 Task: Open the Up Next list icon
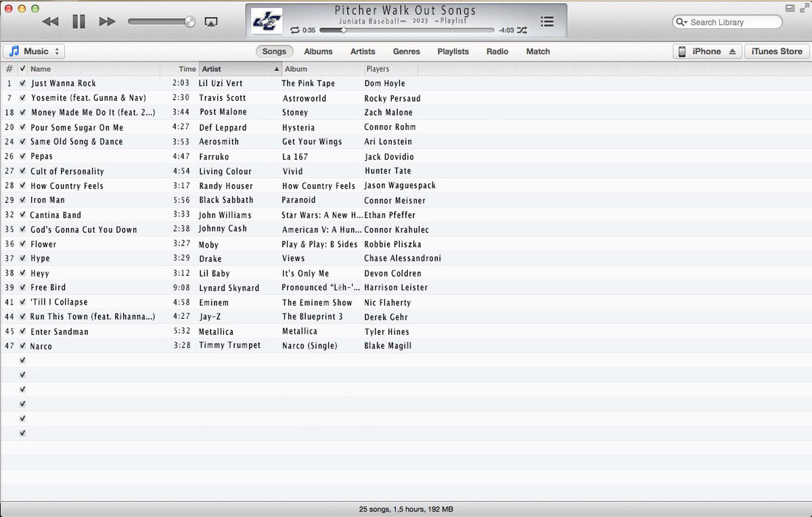click(x=547, y=22)
